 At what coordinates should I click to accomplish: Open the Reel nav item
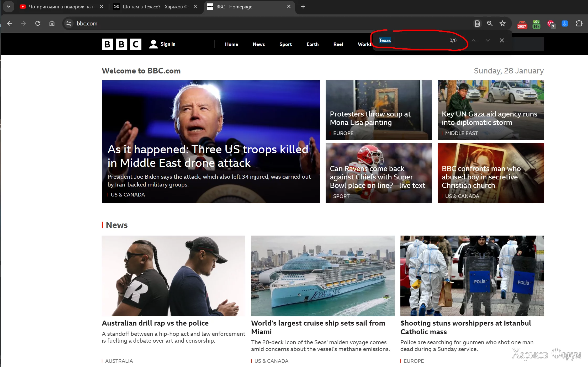(338, 44)
